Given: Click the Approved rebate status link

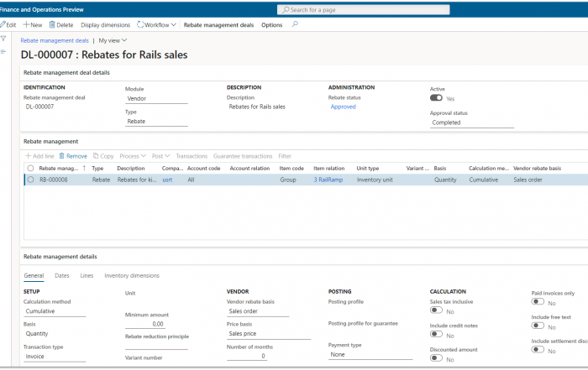Looking at the screenshot, I should click(343, 107).
